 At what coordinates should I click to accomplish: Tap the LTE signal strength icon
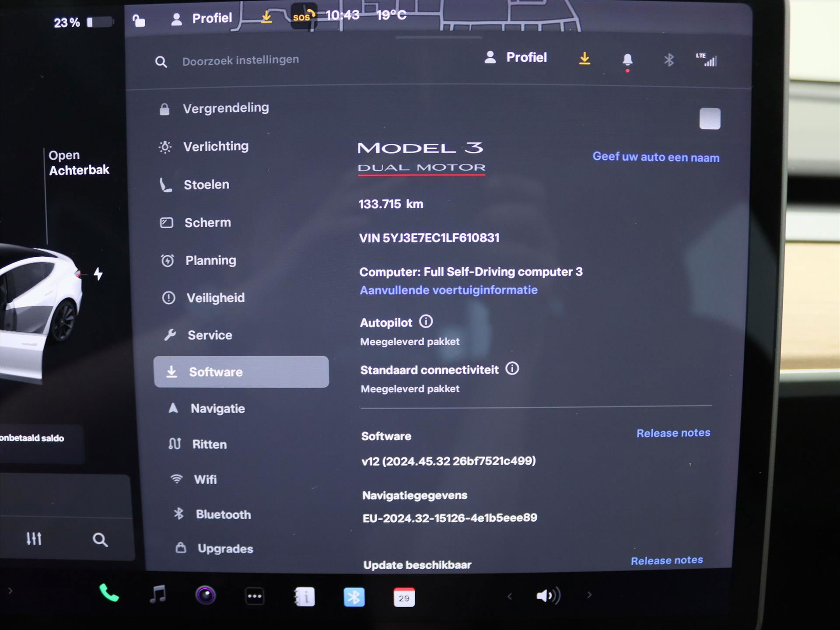tap(707, 59)
